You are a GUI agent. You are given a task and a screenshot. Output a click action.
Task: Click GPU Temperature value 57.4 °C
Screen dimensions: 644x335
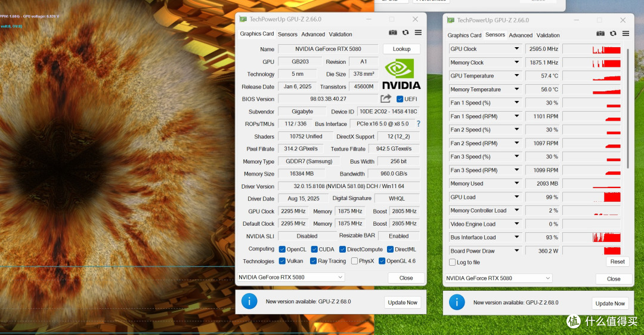(543, 76)
